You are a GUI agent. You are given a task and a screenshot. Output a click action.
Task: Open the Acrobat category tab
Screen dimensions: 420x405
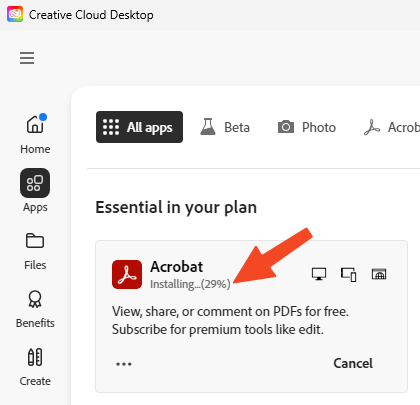click(392, 127)
